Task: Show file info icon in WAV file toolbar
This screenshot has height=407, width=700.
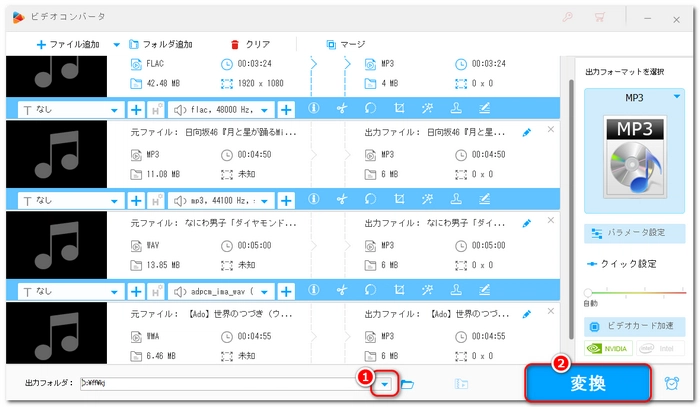Action: pyautogui.click(x=313, y=291)
